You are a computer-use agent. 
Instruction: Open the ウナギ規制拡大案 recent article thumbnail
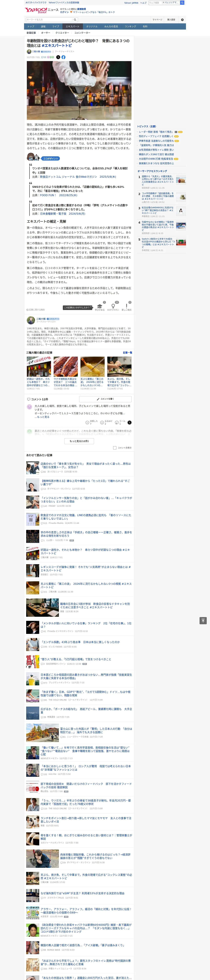tap(66, 367)
